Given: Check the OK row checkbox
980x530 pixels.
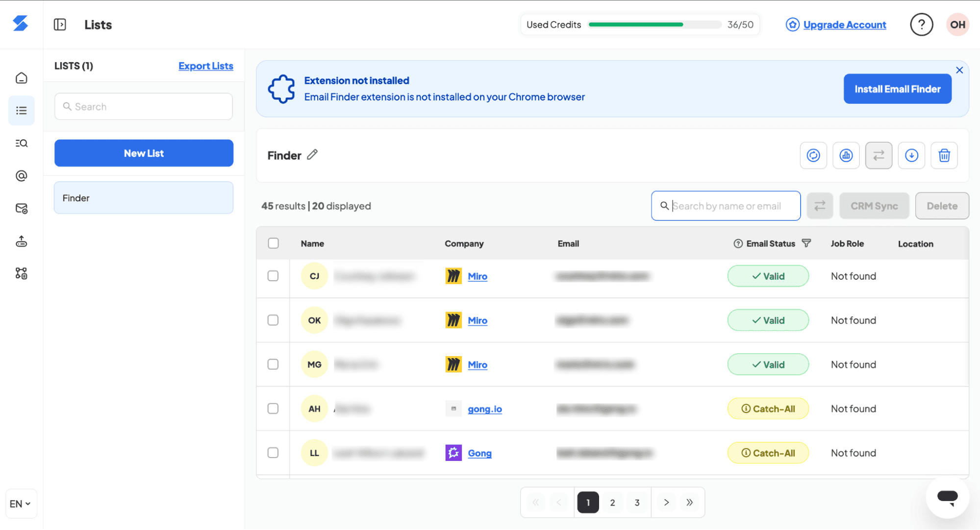Looking at the screenshot, I should tap(273, 320).
